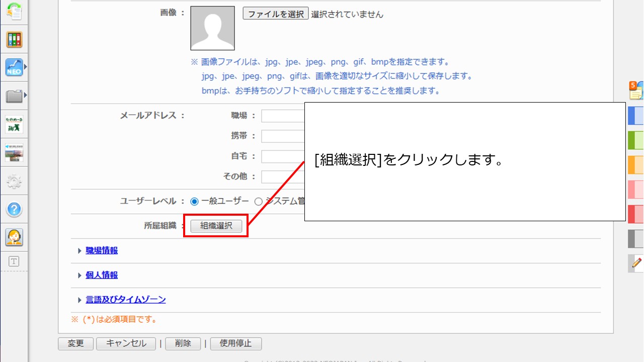Open the support operator headset icon
Screen dimensions: 644x362
[x=14, y=237]
